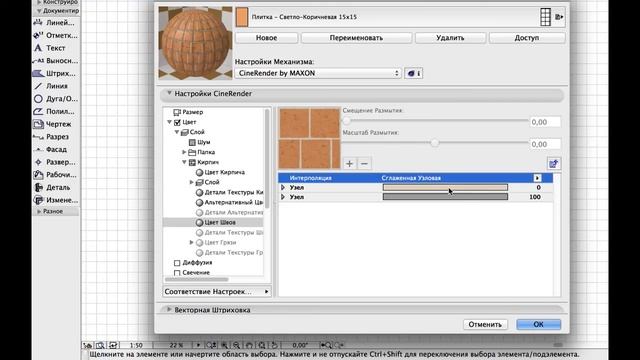Click the grid icon beside the surface name
This screenshot has width=640, height=360.
pyautogui.click(x=545, y=17)
